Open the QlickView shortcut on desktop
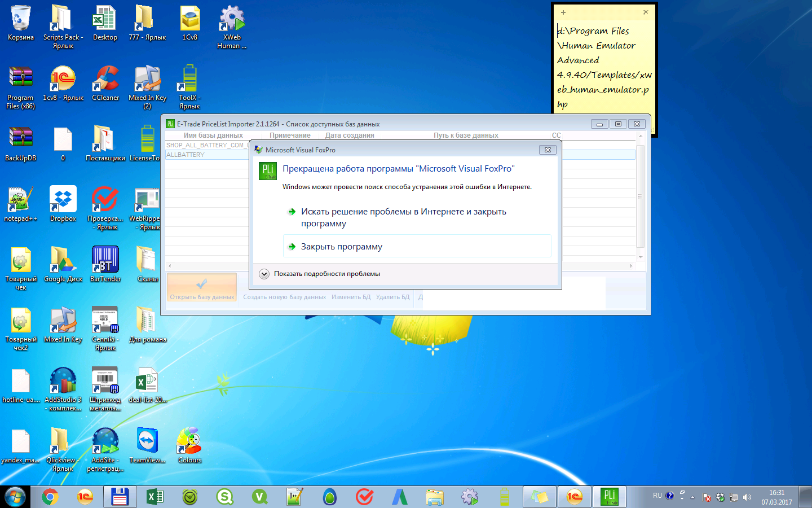The width and height of the screenshot is (812, 508). [63, 450]
